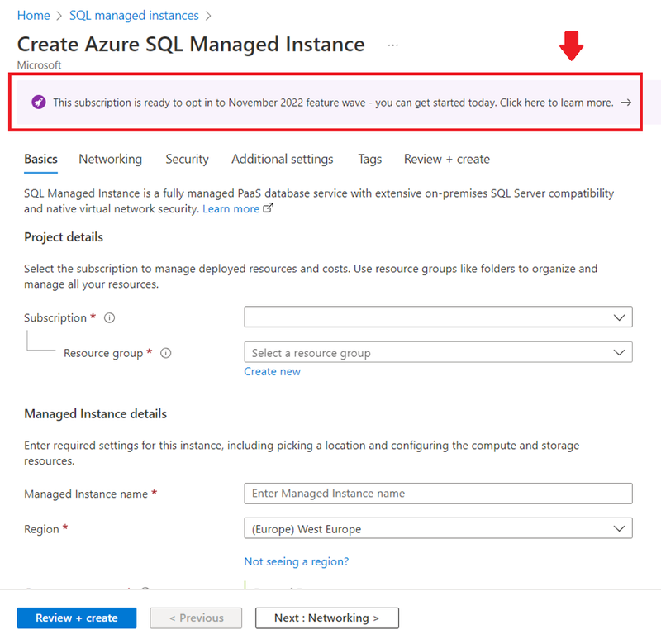Open the Resource group dropdown
This screenshot has width=661, height=644.
[438, 352]
